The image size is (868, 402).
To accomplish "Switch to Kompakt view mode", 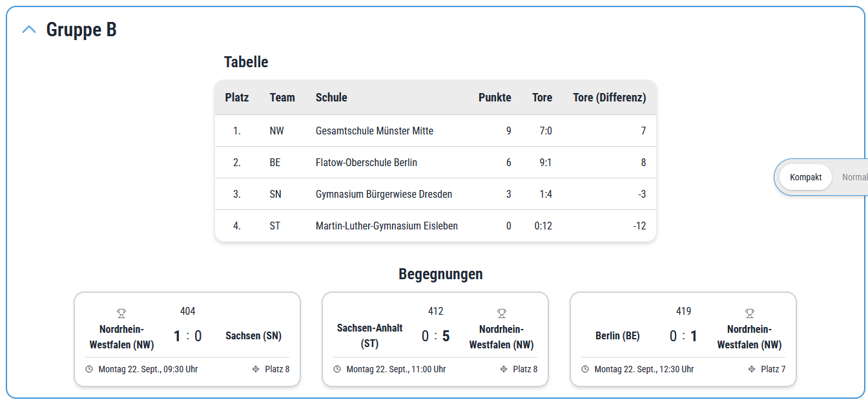I will [x=805, y=177].
